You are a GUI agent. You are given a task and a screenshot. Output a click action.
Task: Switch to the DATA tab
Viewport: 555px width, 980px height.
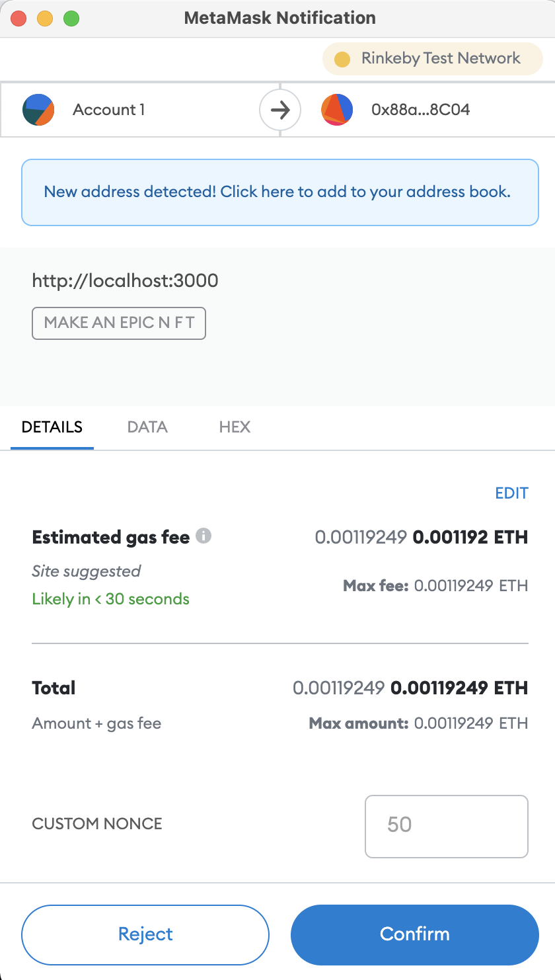point(147,427)
